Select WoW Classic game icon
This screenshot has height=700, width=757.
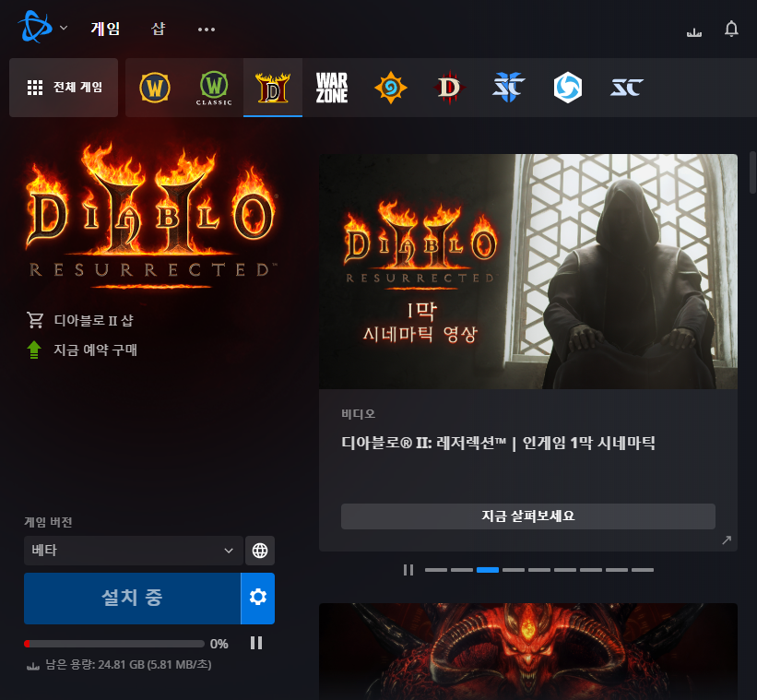[x=214, y=88]
